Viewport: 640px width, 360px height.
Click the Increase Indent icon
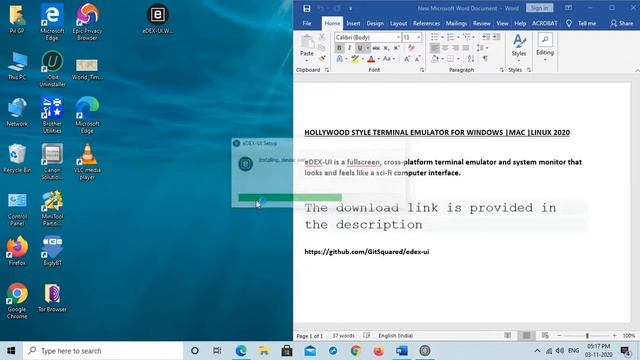pyautogui.click(x=496, y=37)
